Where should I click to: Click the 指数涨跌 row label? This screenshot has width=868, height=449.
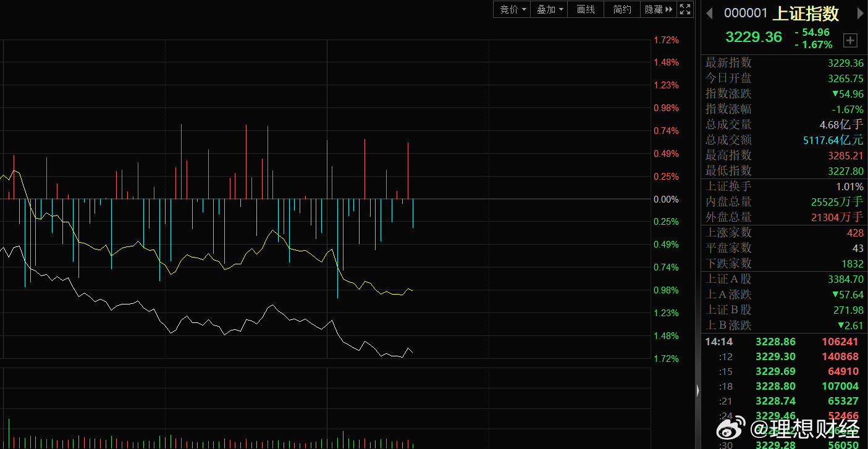pos(729,94)
